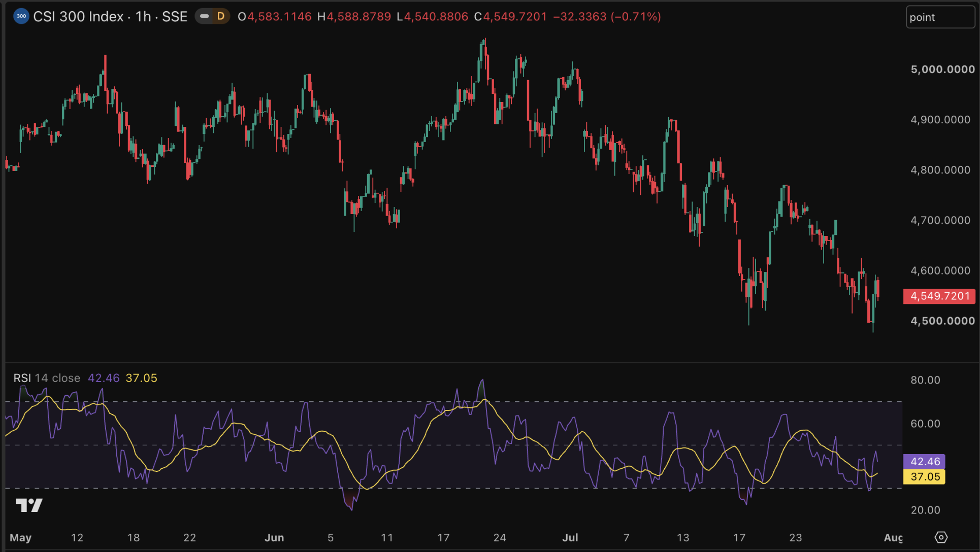
Task: Click the 80.00 RSI scale label
Action: click(x=925, y=381)
